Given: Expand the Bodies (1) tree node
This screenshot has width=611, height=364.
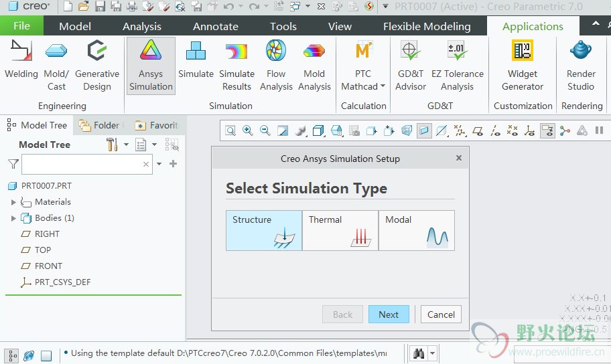Looking at the screenshot, I should tap(13, 218).
